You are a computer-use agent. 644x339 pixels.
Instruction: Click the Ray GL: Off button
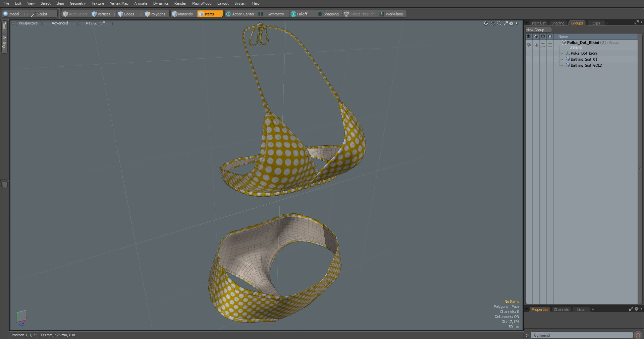[95, 23]
